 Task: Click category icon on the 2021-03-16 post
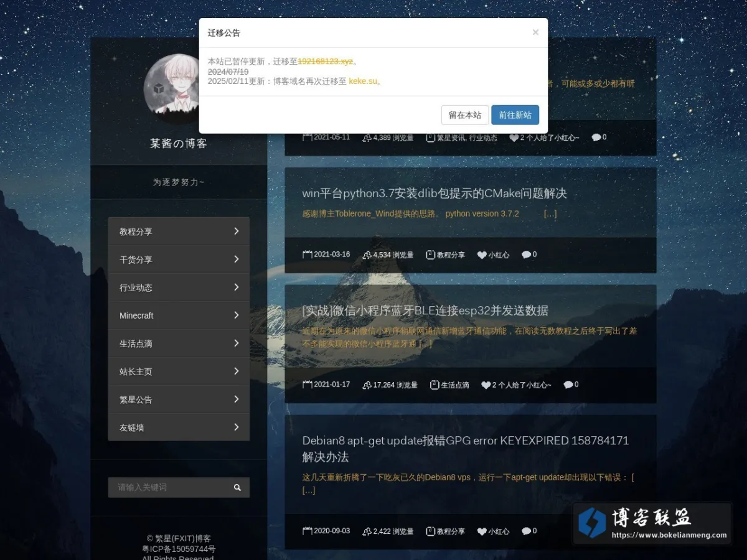point(430,254)
